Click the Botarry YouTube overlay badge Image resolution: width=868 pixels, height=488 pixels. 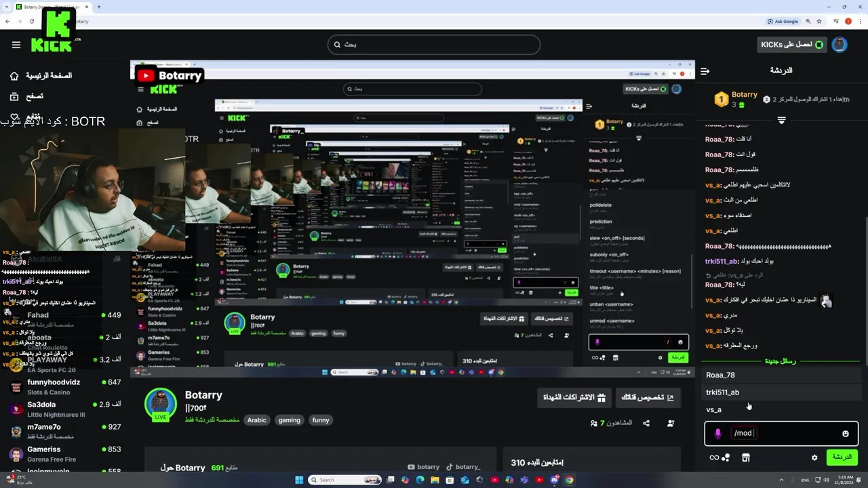pyautogui.click(x=170, y=75)
